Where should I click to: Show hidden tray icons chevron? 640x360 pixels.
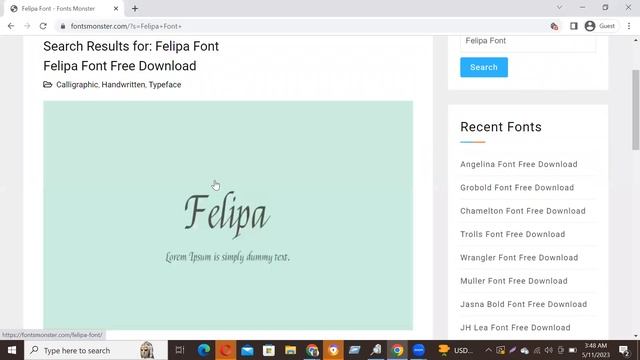coord(488,350)
